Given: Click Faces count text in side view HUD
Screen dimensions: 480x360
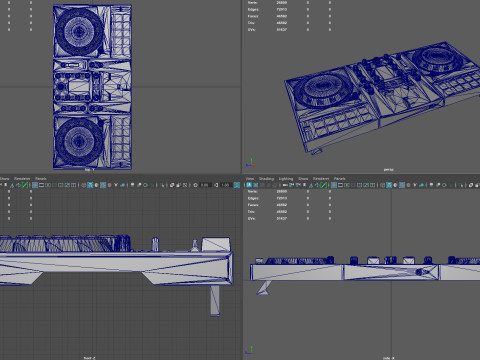Looking at the screenshot, I should click(281, 205).
